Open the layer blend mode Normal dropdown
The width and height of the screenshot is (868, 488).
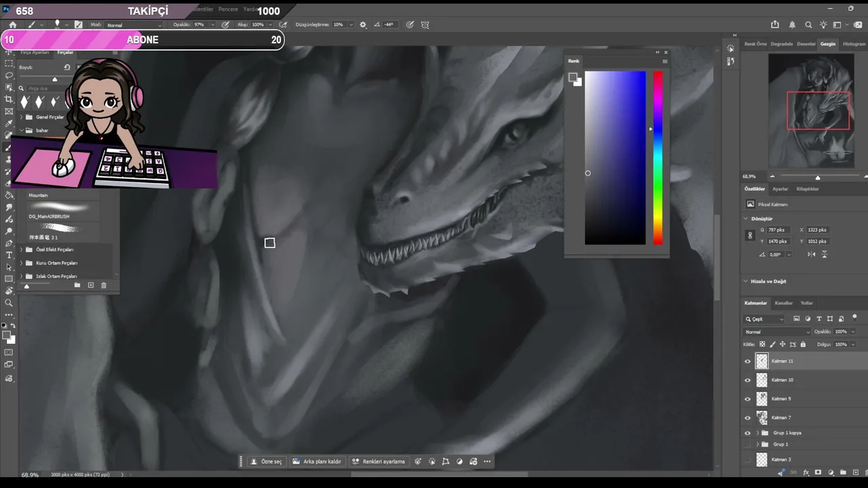pyautogui.click(x=777, y=332)
